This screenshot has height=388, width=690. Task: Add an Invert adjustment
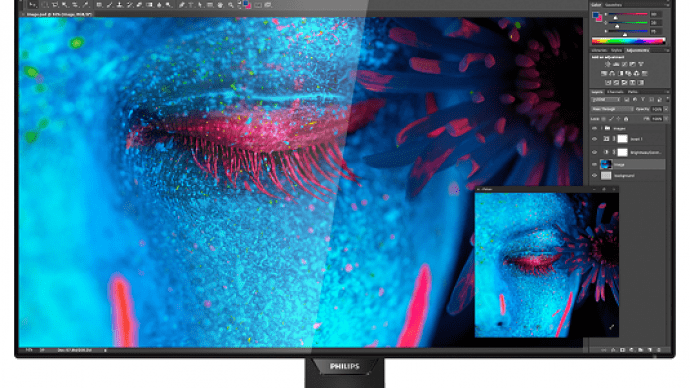pyautogui.click(x=608, y=83)
